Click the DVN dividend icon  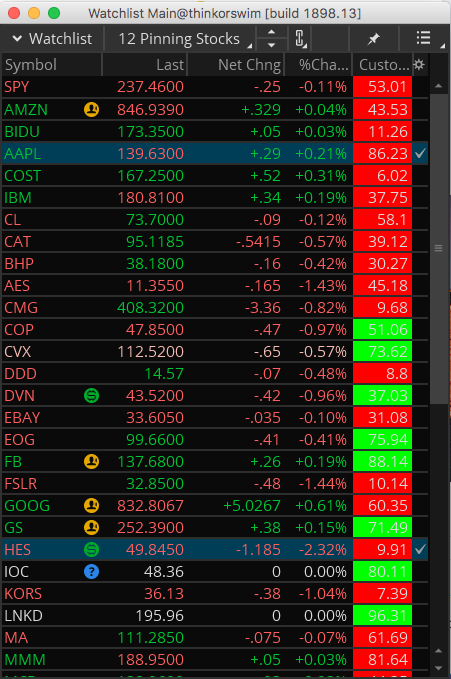coord(91,395)
